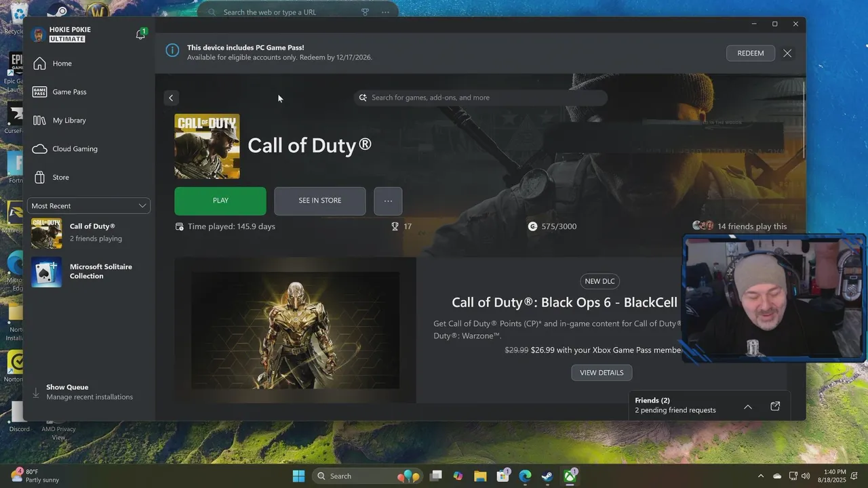868x488 pixels.
Task: Click the info icon on Game Pass banner
Action: click(x=172, y=50)
